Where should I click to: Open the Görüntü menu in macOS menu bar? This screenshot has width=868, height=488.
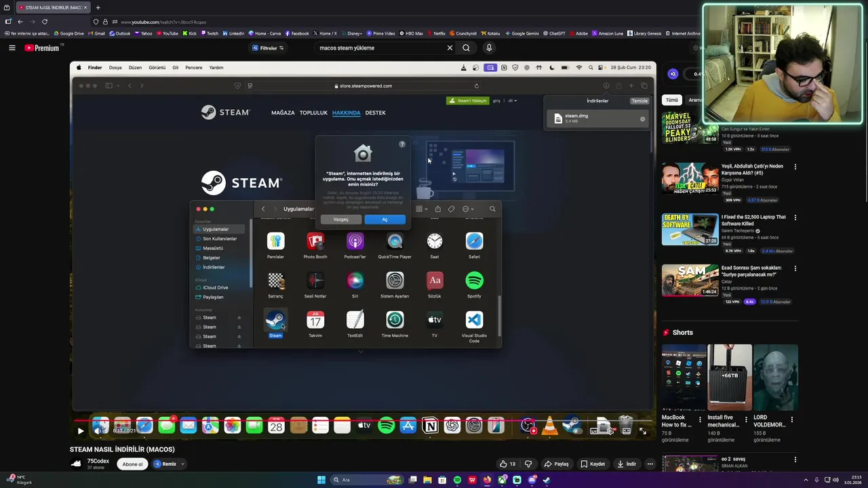(157, 68)
